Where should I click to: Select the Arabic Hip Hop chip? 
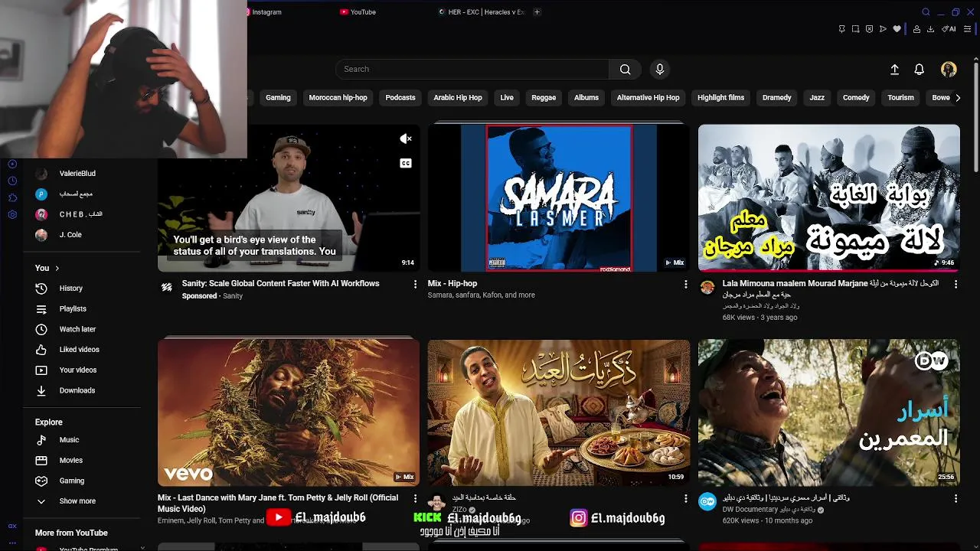coord(458,98)
